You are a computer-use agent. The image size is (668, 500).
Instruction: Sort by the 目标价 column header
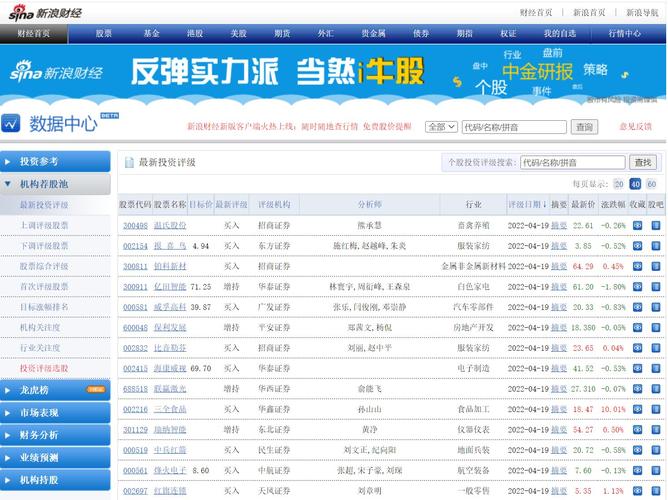coord(201,204)
